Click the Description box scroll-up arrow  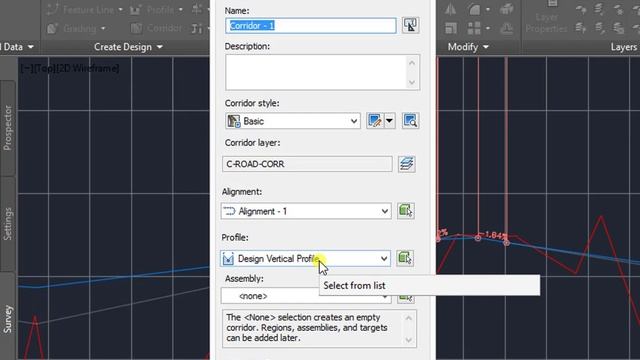click(412, 63)
